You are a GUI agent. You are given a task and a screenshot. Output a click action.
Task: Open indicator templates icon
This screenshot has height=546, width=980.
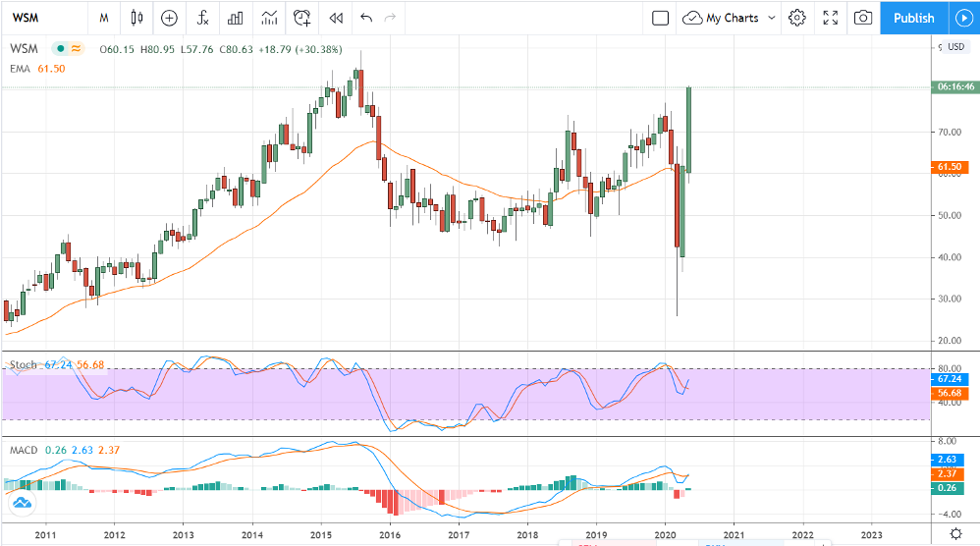pos(268,18)
